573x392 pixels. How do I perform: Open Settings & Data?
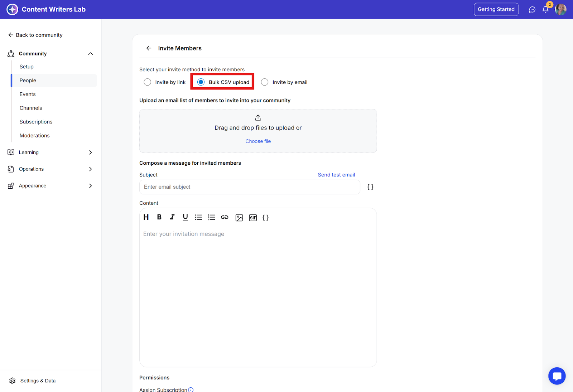click(33, 381)
